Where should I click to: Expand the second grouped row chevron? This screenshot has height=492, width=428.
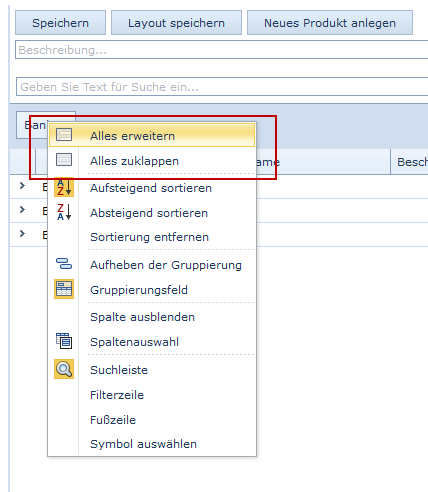pos(22,210)
